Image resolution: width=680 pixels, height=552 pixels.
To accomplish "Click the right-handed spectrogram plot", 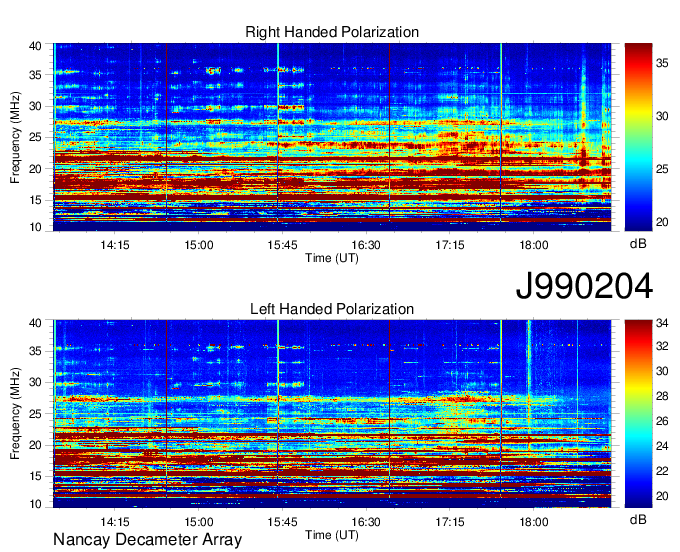I will [x=332, y=137].
